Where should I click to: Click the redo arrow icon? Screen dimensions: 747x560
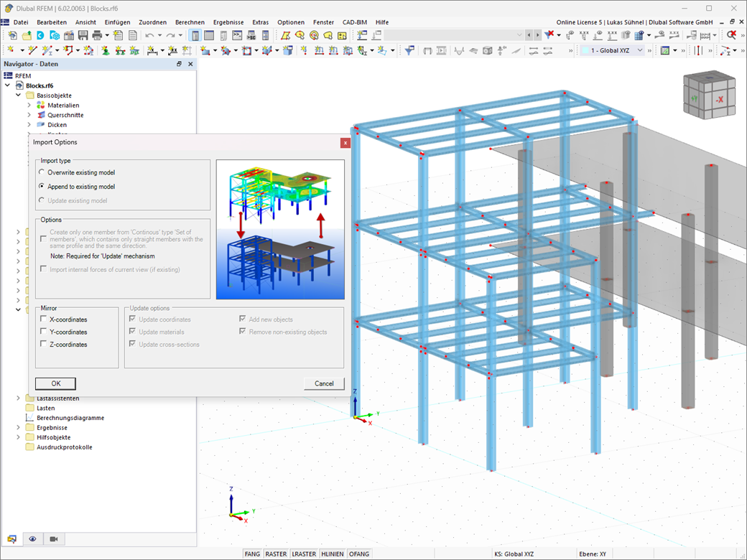pyautogui.click(x=170, y=35)
